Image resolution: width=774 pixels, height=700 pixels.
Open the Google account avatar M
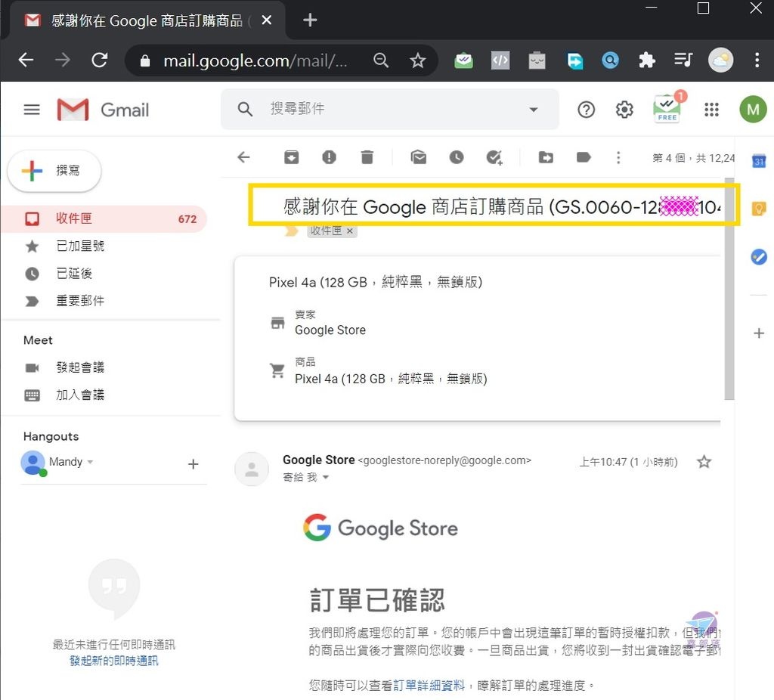click(x=753, y=109)
